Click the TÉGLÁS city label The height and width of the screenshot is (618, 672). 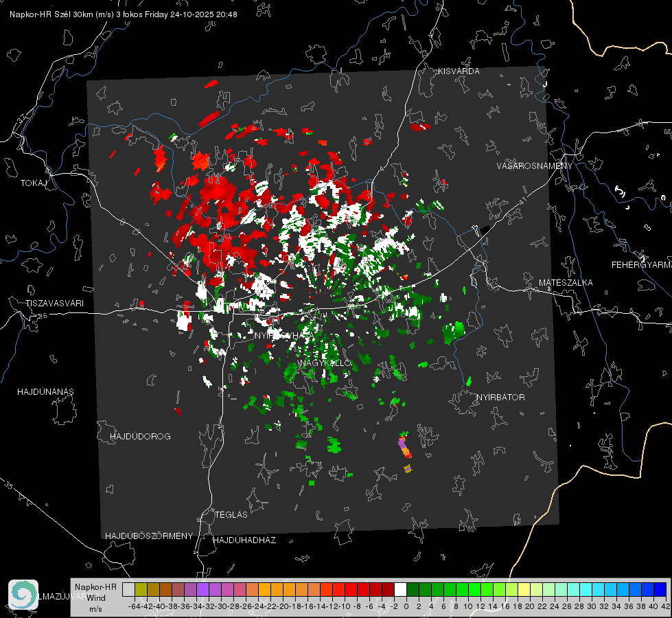point(231,515)
